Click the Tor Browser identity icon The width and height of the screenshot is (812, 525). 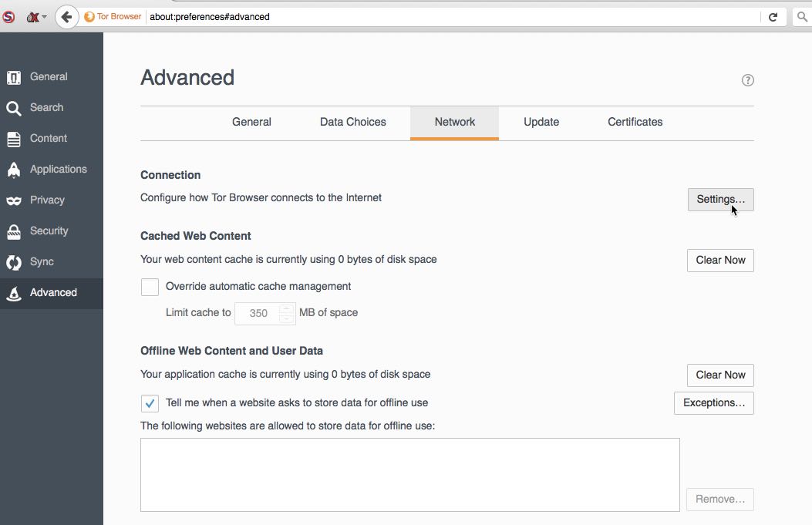coord(89,16)
